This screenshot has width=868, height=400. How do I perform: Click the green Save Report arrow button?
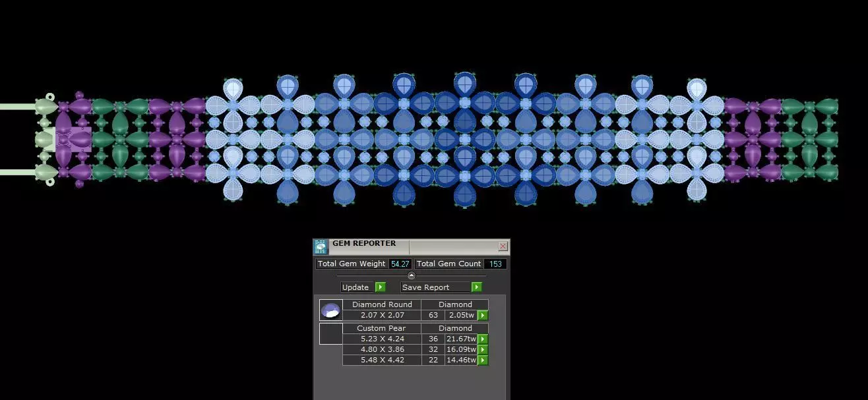(x=477, y=287)
